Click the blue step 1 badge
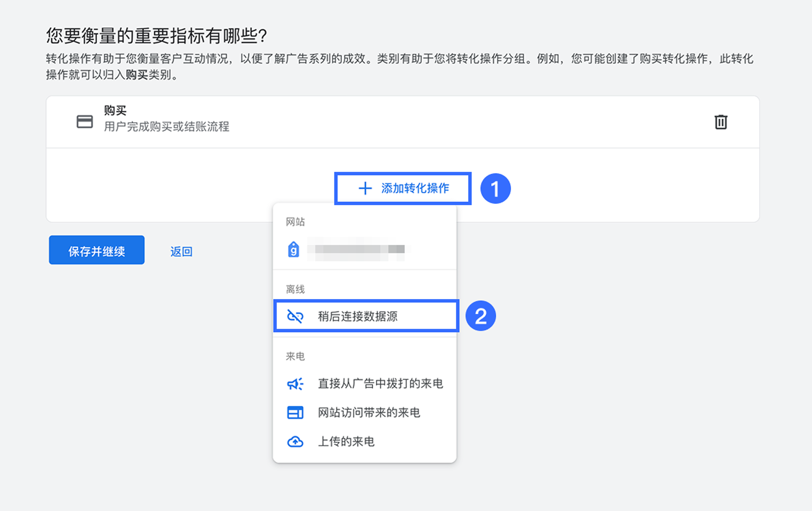This screenshot has height=511, width=812. [x=495, y=189]
